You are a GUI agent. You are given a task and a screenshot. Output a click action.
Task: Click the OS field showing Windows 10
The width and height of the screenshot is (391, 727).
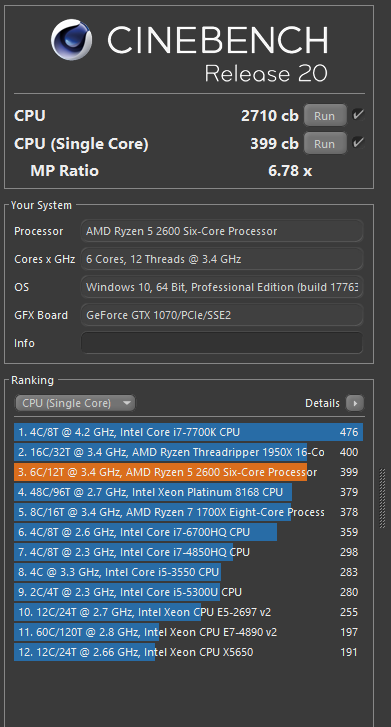(222, 287)
